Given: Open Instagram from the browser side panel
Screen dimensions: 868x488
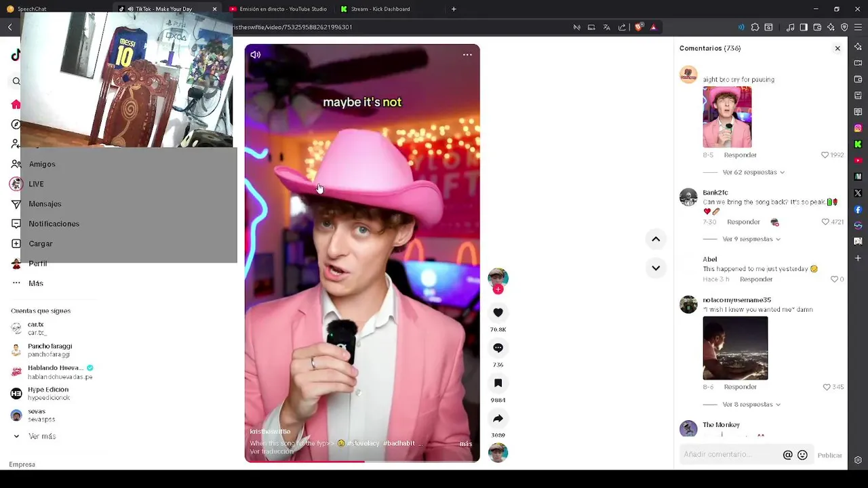Looking at the screenshot, I should point(858,128).
